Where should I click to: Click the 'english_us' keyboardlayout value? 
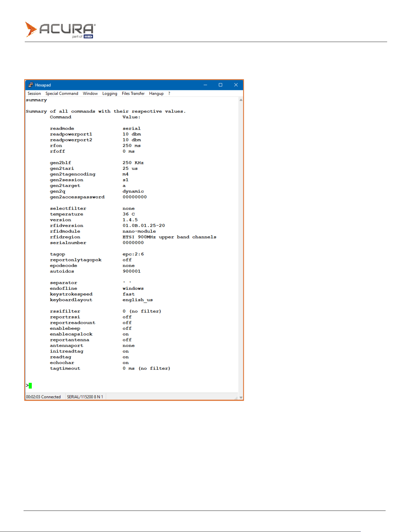(x=138, y=300)
